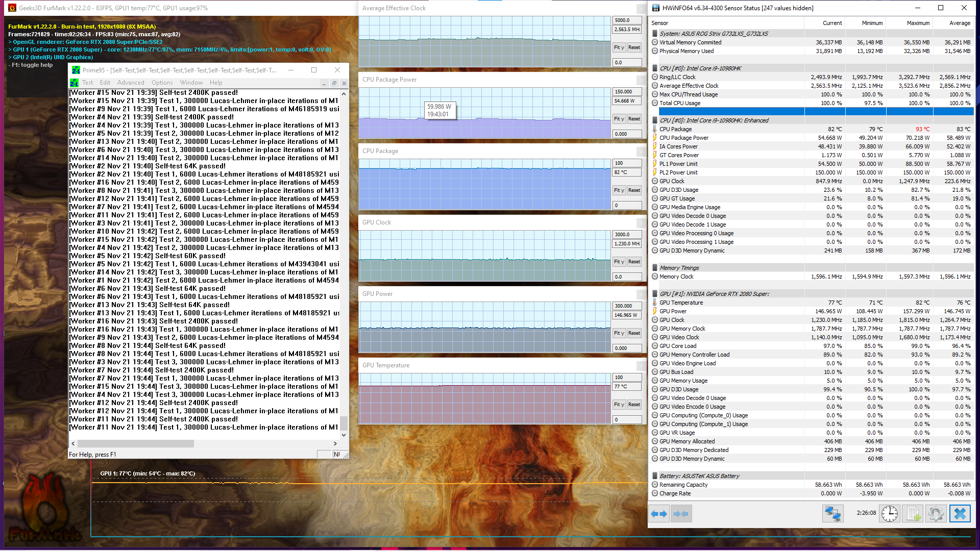Open the Edit menu in Prime95

pos(105,83)
